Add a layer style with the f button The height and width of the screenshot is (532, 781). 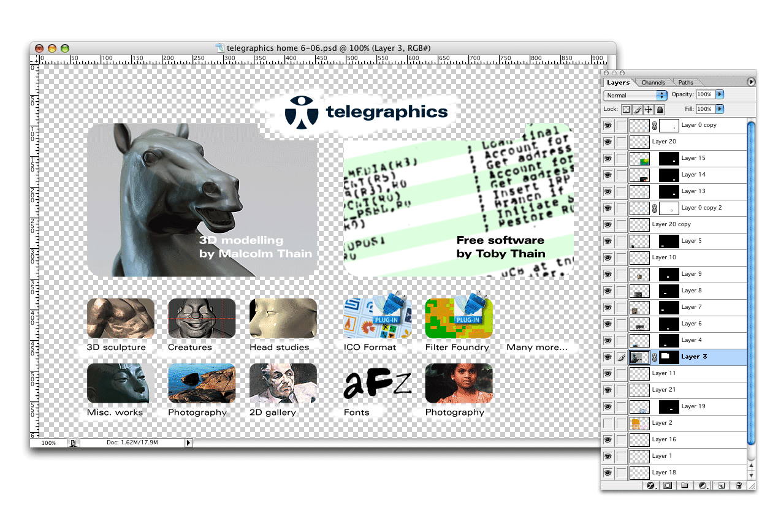[x=650, y=485]
